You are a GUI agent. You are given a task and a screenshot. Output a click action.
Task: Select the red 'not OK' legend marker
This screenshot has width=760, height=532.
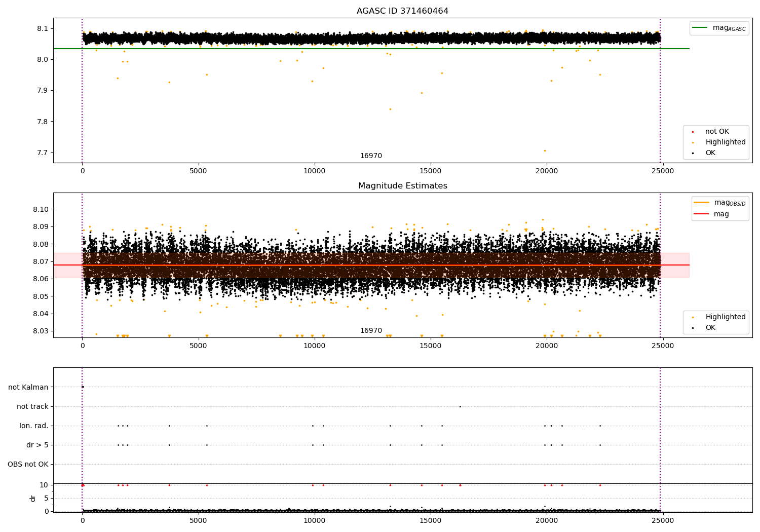click(x=693, y=132)
